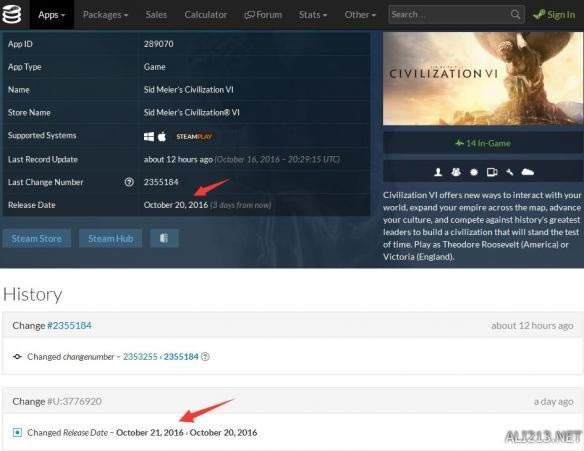The height and width of the screenshot is (451, 584).
Task: Expand the Packages dropdown menu
Action: tap(105, 15)
